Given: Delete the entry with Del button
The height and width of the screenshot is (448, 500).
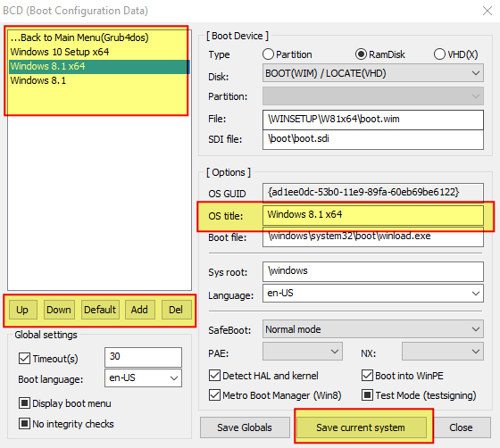Looking at the screenshot, I should click(176, 310).
